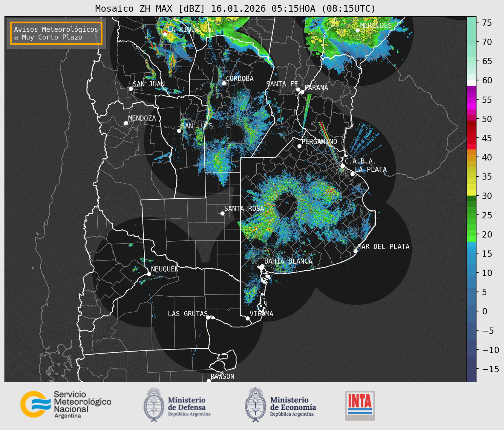Click the Ministerio de Defensa name text

(x=187, y=403)
